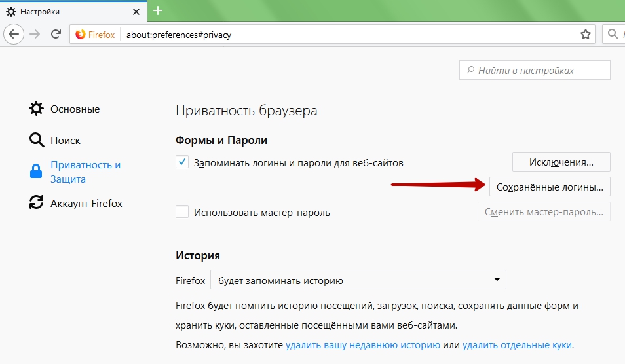Open new tab with plus button
The height and width of the screenshot is (364, 625).
tap(158, 10)
